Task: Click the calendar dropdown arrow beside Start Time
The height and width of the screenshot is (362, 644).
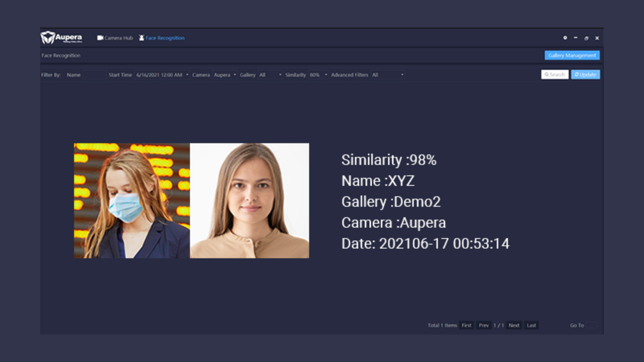Action: pyautogui.click(x=187, y=75)
